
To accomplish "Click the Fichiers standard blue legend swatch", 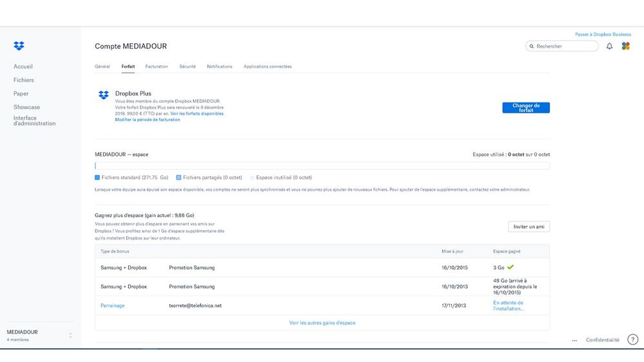I will click(x=97, y=177).
